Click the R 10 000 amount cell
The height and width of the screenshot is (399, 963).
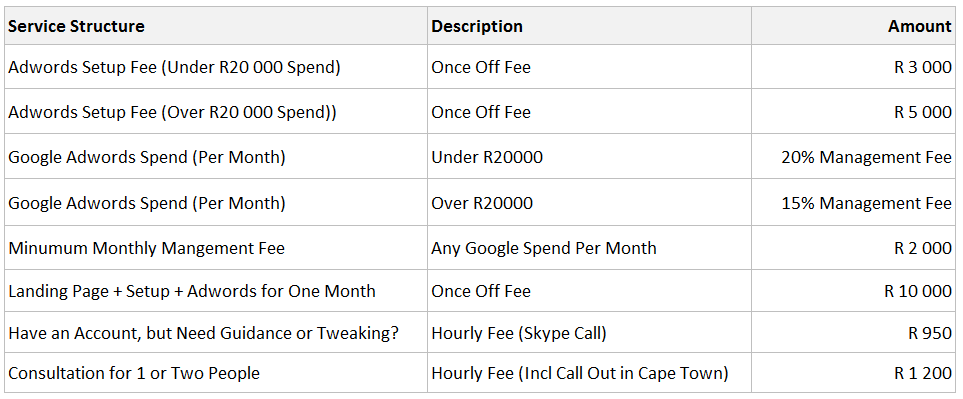click(853, 290)
